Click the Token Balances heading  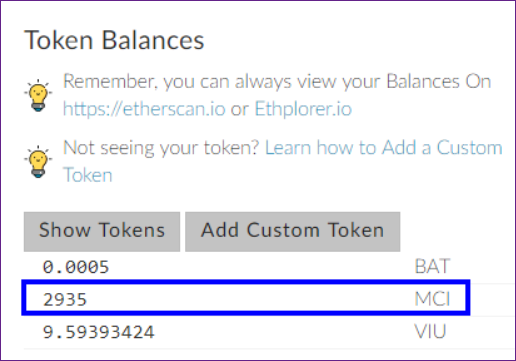point(114,40)
